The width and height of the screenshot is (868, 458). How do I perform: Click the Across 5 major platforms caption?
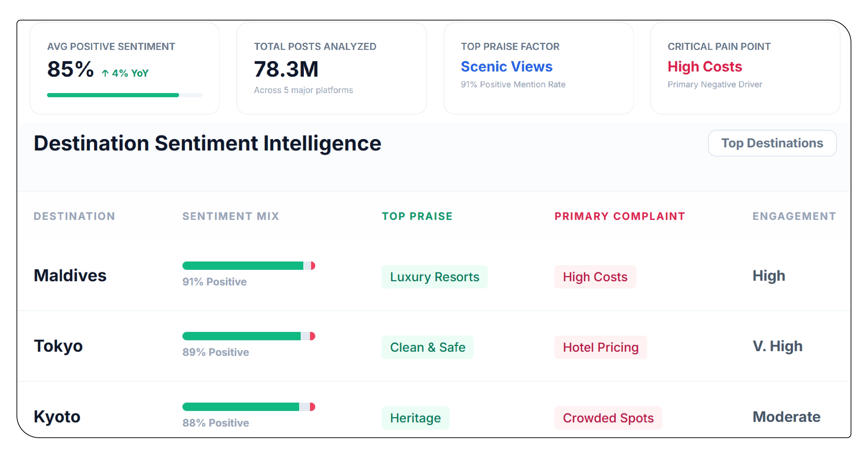point(303,90)
